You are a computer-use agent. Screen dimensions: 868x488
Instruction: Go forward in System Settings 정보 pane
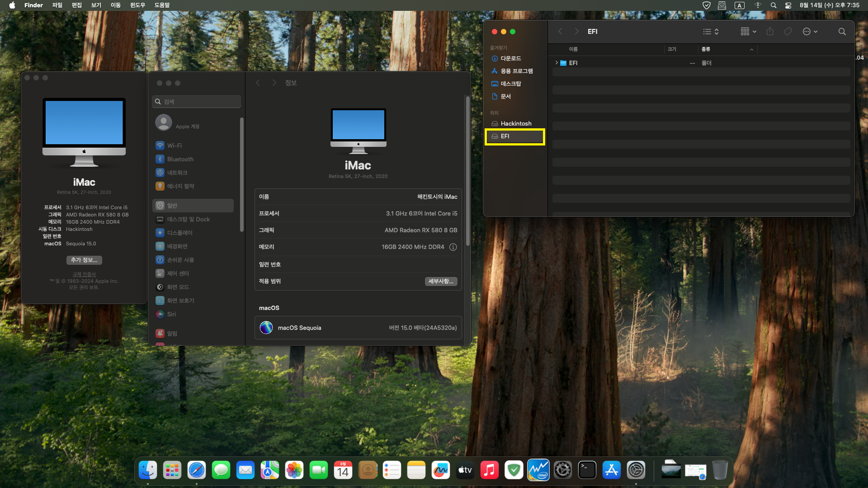pos(274,83)
